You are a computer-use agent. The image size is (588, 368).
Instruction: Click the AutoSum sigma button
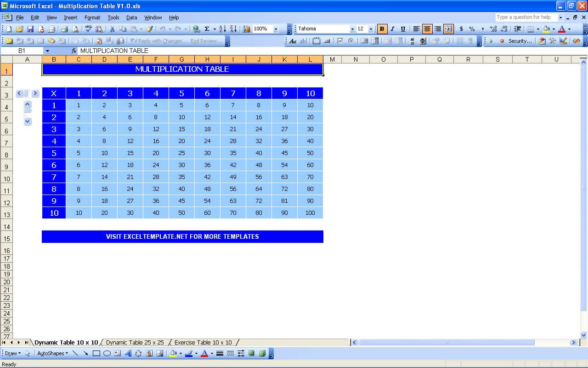207,29
